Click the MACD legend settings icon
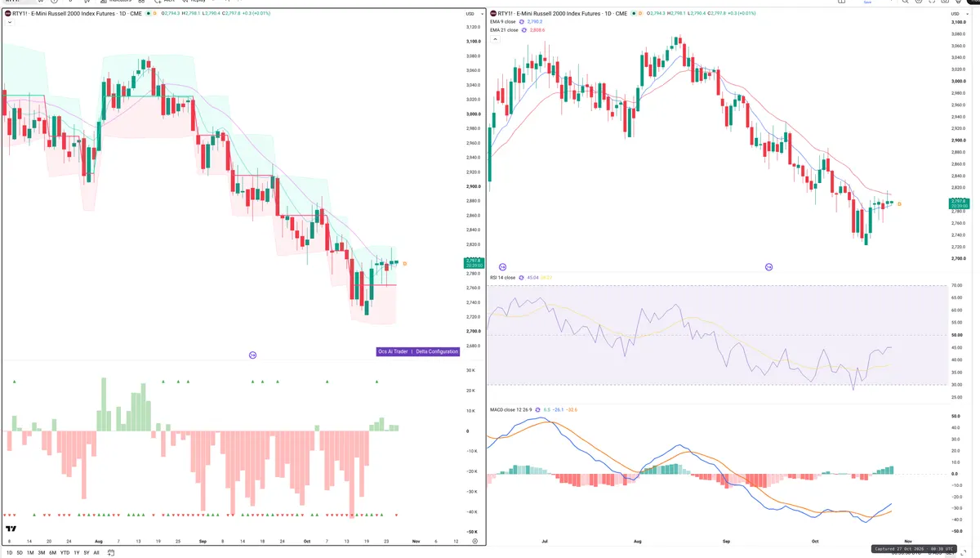The image size is (980, 558). pyautogui.click(x=539, y=409)
